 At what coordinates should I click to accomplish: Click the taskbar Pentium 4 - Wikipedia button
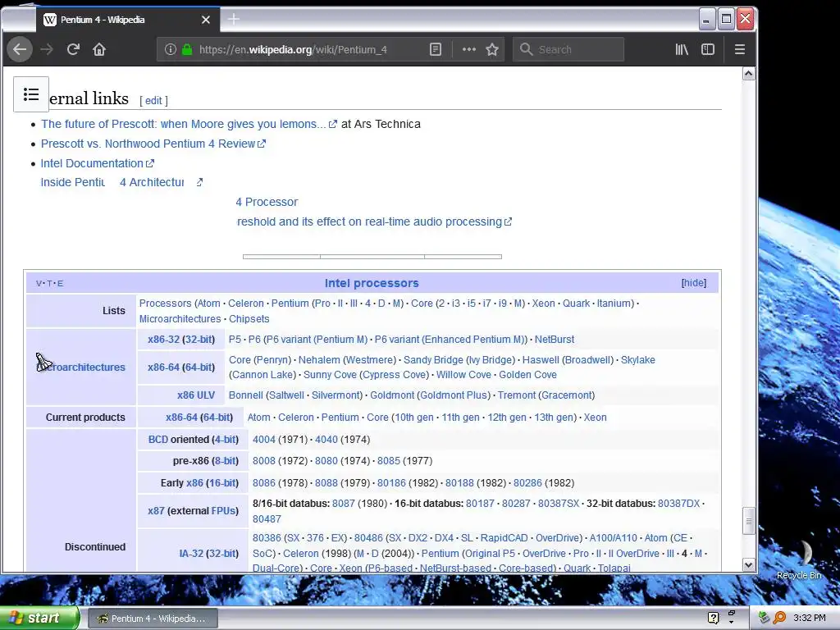point(153,619)
